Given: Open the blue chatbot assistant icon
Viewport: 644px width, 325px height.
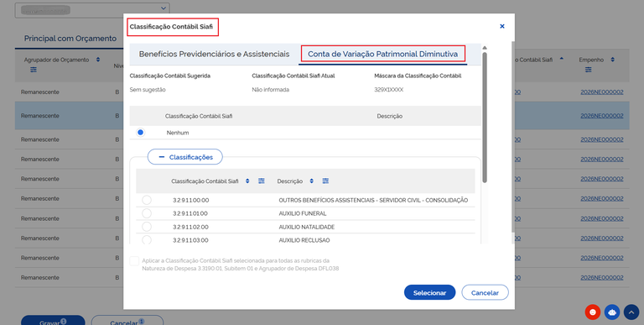Looking at the screenshot, I should [612, 312].
